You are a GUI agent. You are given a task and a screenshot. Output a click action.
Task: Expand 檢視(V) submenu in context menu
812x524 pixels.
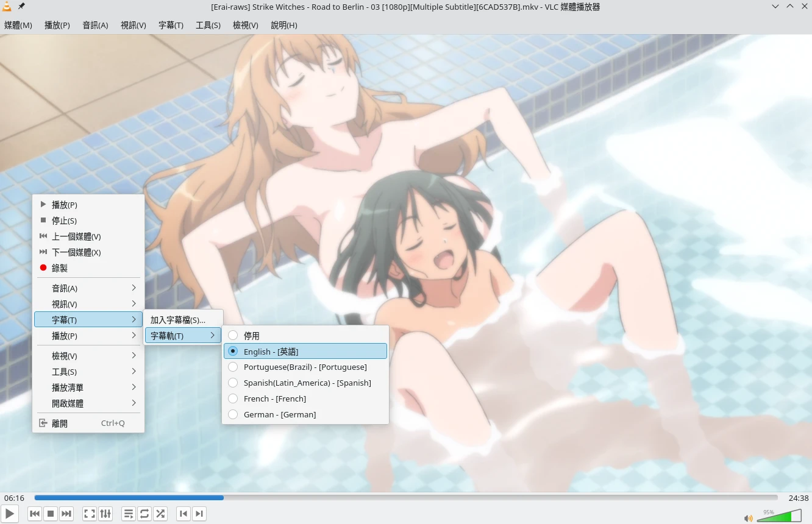(88, 355)
